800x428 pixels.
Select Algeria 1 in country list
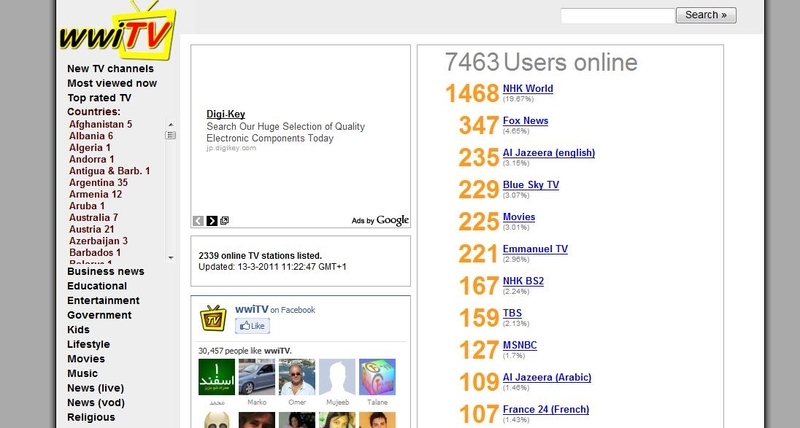90,148
